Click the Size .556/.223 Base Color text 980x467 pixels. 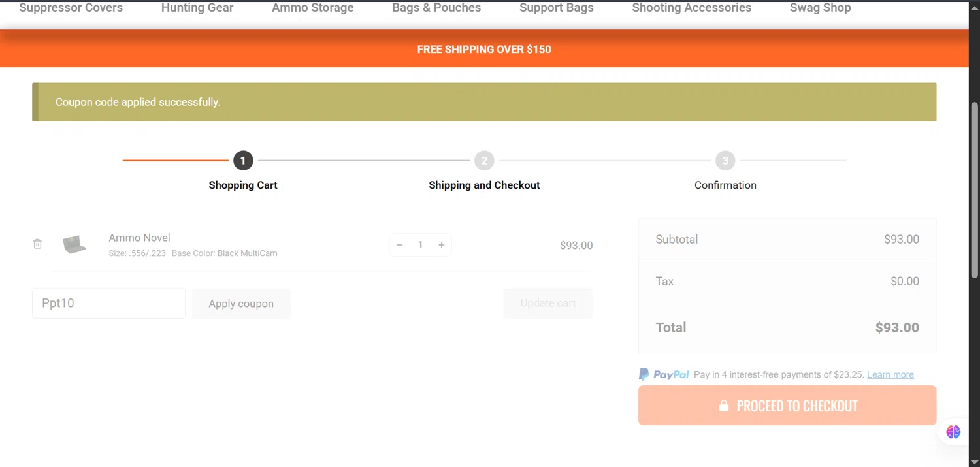point(193,253)
